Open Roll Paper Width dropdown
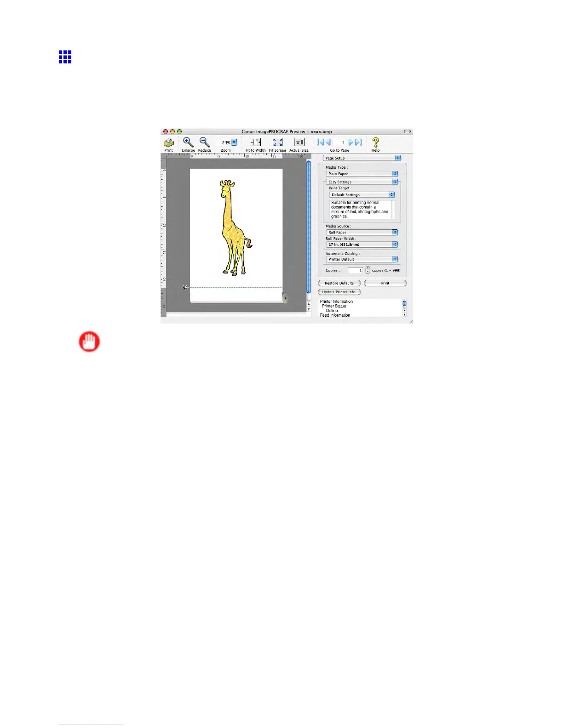Image resolution: width=563 pixels, height=728 pixels. click(362, 245)
